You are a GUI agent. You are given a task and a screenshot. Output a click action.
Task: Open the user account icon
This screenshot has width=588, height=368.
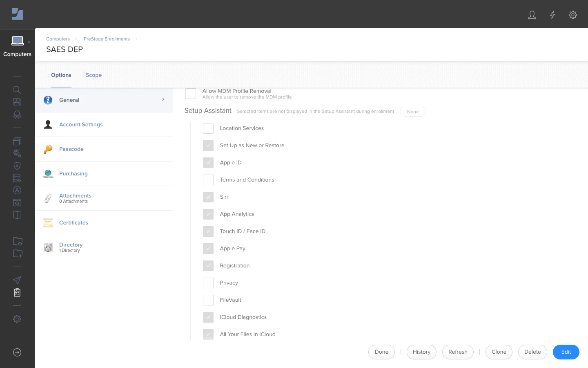[x=532, y=15]
